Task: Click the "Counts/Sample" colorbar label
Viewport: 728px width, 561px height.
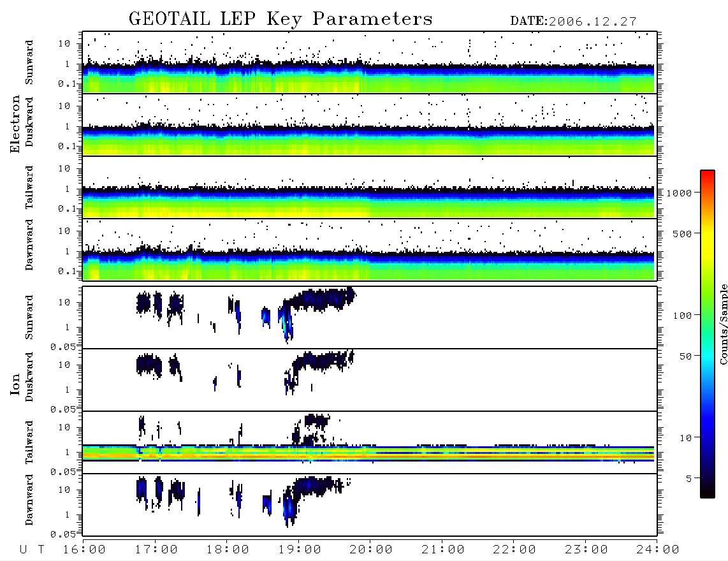Action: coord(723,324)
